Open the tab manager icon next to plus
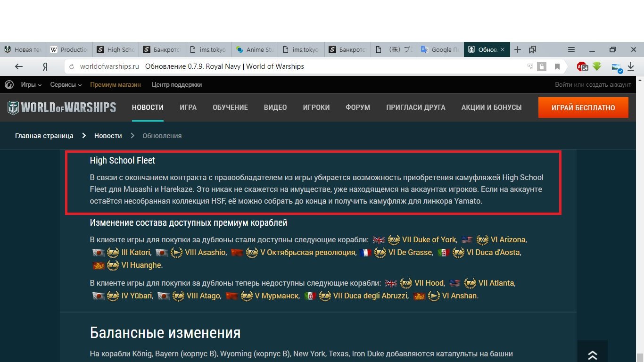 pyautogui.click(x=532, y=49)
